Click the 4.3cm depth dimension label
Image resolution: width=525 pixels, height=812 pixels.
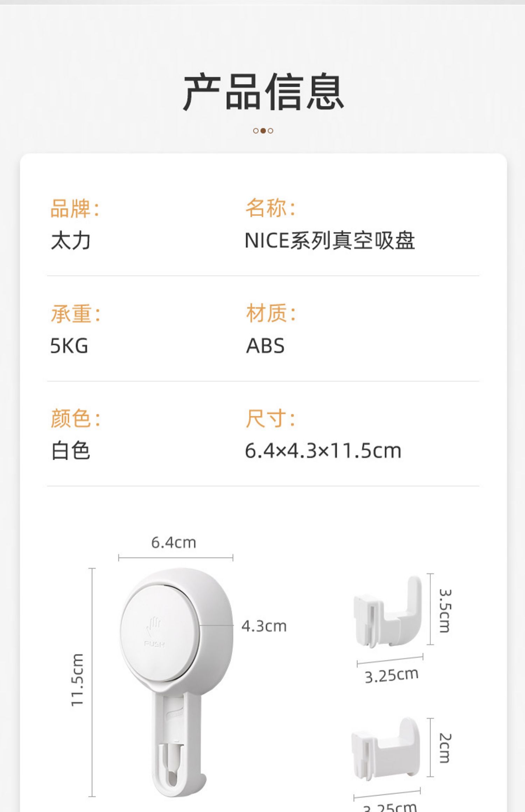coord(264,626)
